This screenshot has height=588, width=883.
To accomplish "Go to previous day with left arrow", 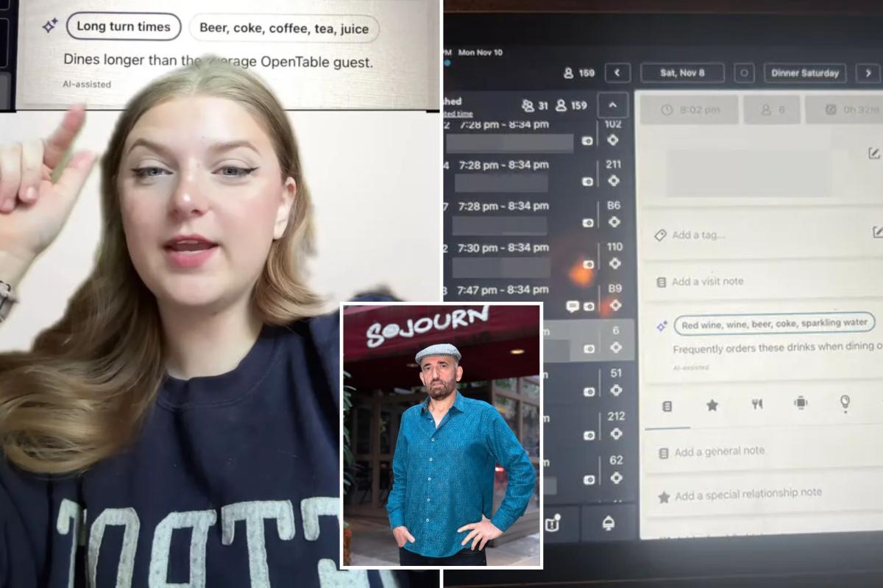I will 617,73.
